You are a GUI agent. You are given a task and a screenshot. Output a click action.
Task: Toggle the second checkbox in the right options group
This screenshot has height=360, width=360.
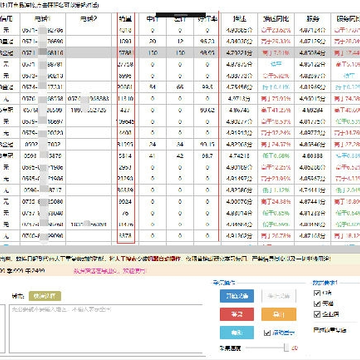click(317, 304)
